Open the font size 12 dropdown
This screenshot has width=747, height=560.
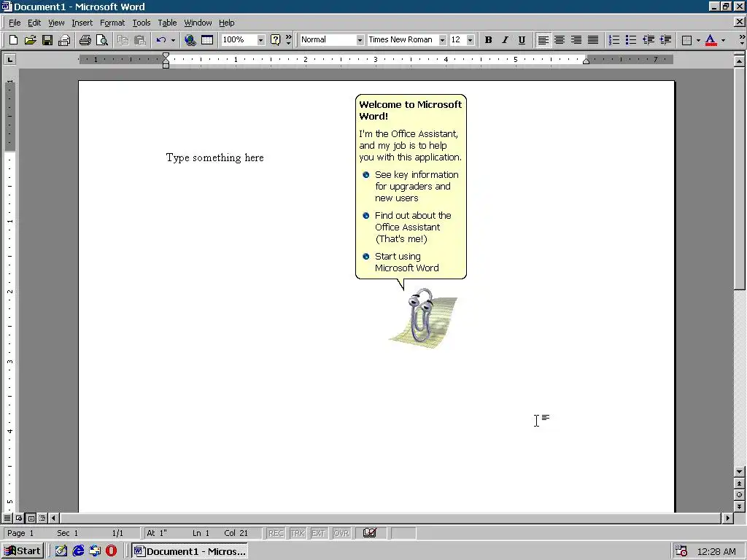471,40
